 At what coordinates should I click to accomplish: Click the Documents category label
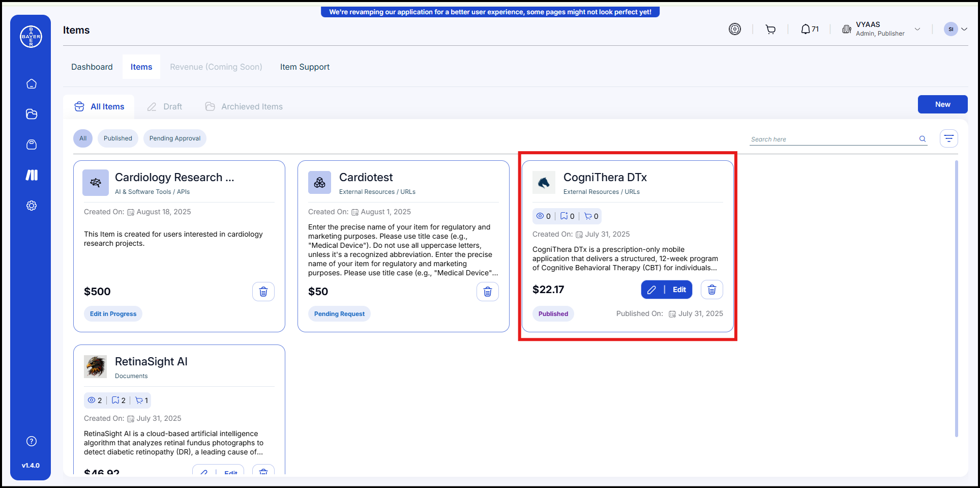[131, 376]
